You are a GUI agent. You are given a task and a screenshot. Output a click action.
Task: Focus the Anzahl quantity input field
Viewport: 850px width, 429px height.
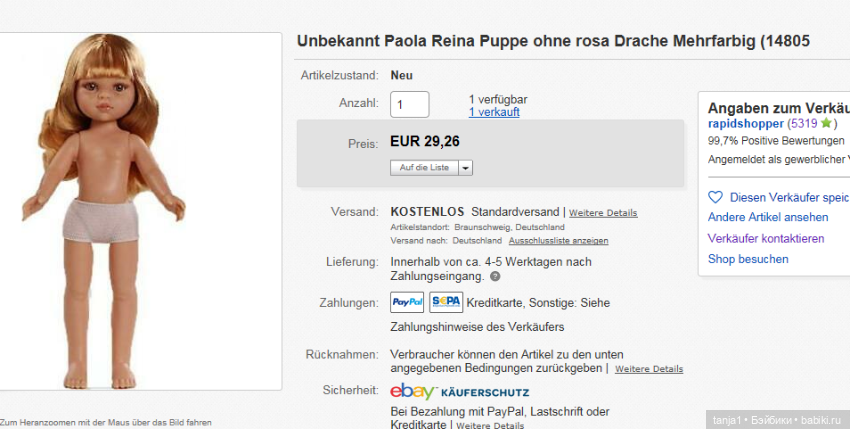point(409,104)
